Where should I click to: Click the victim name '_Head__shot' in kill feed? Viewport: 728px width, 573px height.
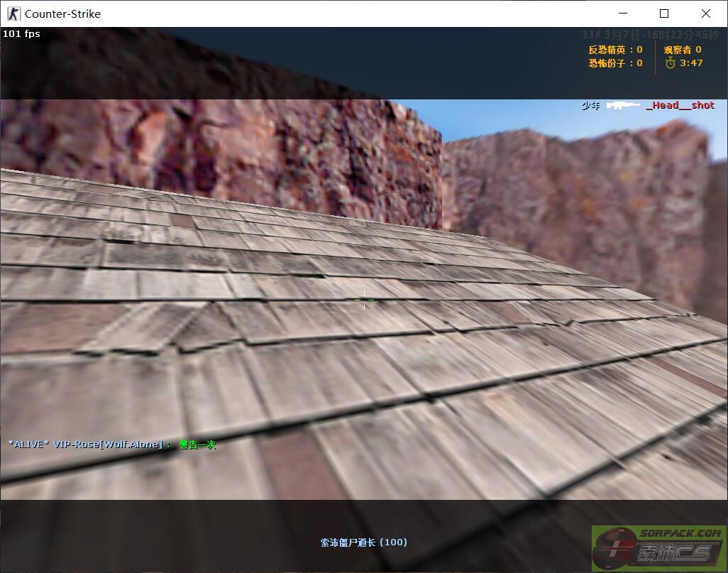[680, 106]
